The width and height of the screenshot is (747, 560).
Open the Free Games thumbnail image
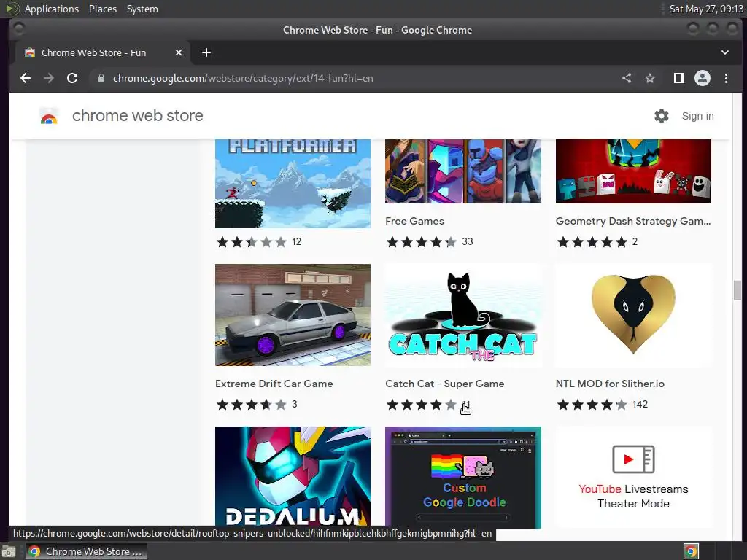coord(463,171)
